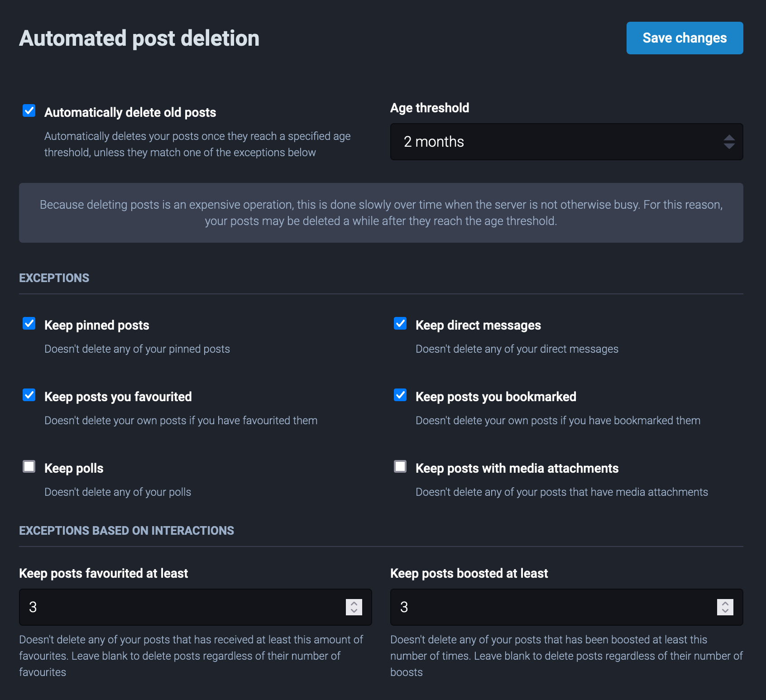Click stepper arrows on boosted threshold field

point(725,607)
